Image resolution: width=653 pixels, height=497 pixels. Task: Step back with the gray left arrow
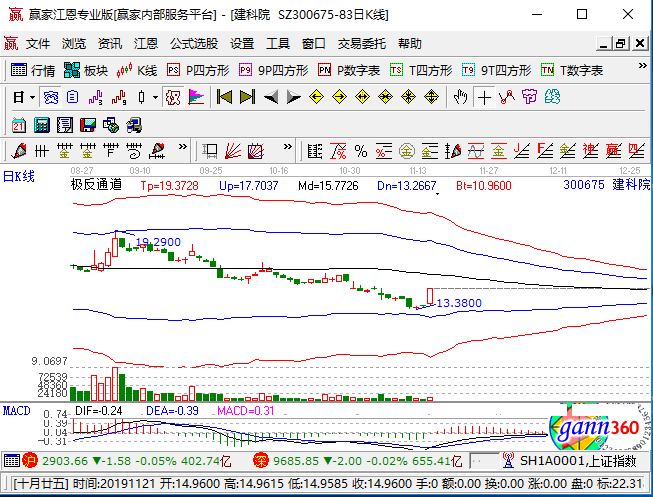[x=271, y=97]
